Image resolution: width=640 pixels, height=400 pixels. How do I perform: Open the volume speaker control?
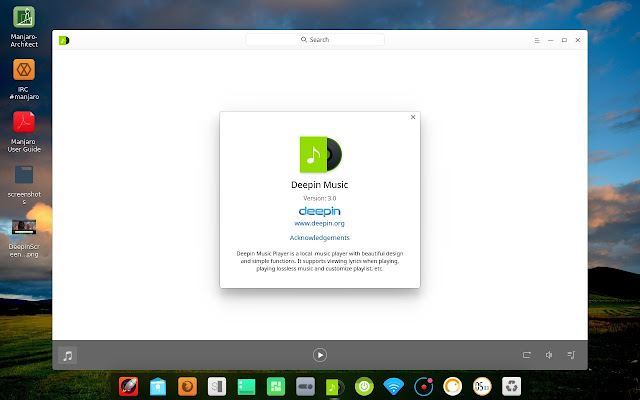[549, 355]
